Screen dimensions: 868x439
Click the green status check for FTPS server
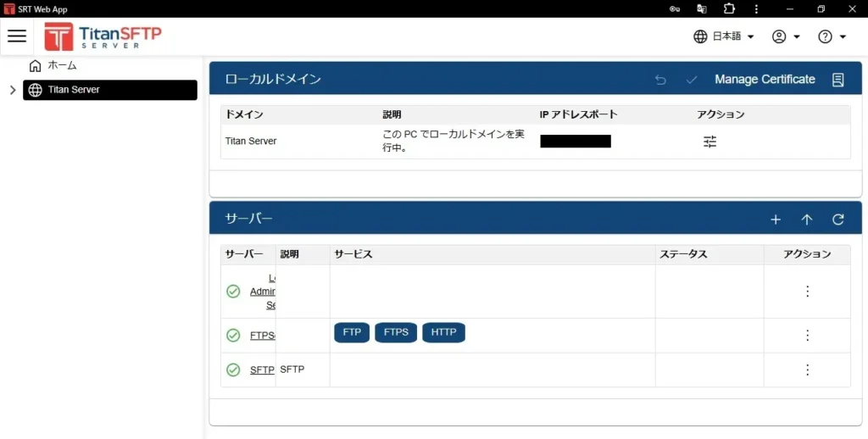click(x=233, y=335)
